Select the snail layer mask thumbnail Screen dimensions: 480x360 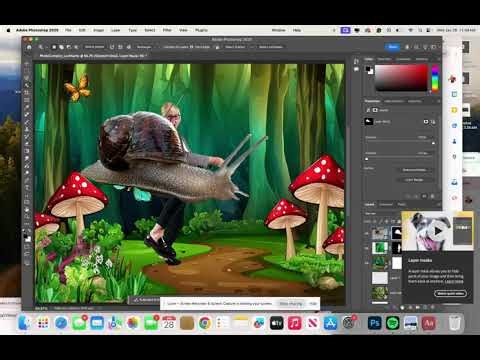pyautogui.click(x=396, y=233)
